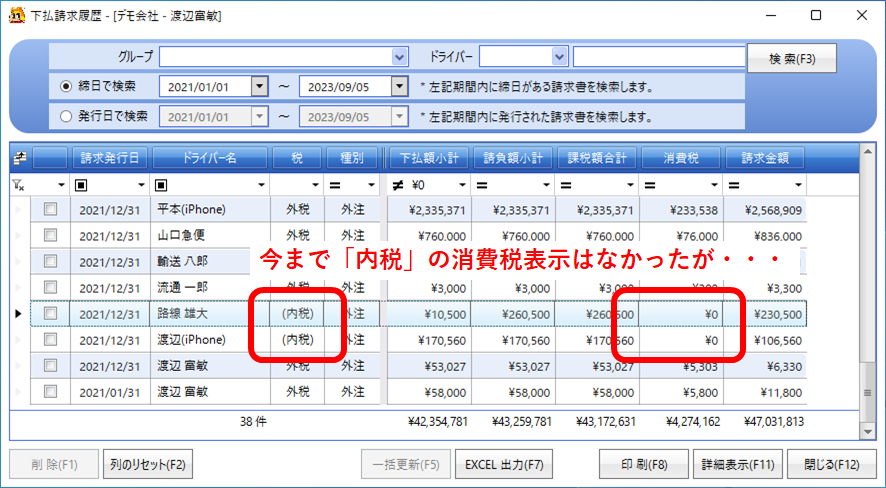Select the 発行日で検索 radio button
The height and width of the screenshot is (488, 886).
[66, 116]
